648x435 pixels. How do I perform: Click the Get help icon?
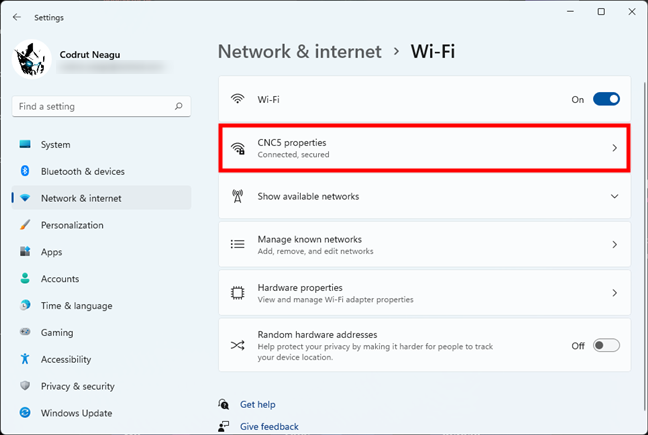tap(224, 404)
